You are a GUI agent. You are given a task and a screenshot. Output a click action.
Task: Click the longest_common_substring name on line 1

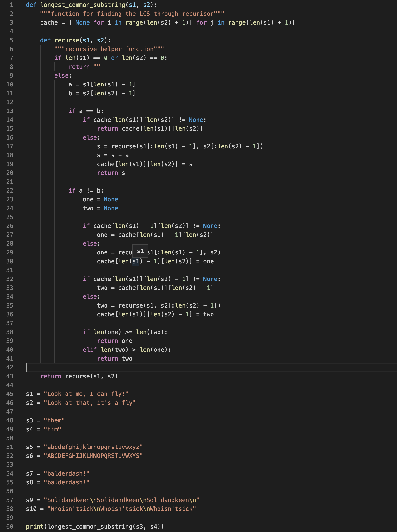(x=83, y=5)
